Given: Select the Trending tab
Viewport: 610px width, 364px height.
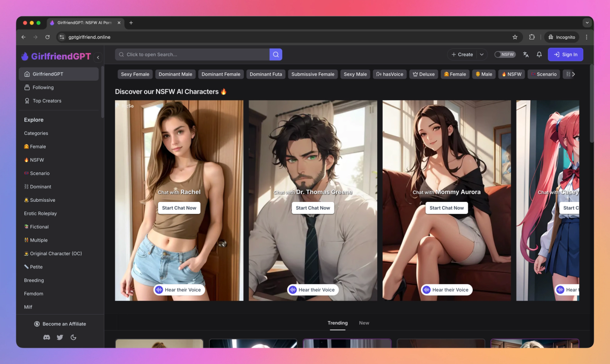Looking at the screenshot, I should [x=338, y=323].
